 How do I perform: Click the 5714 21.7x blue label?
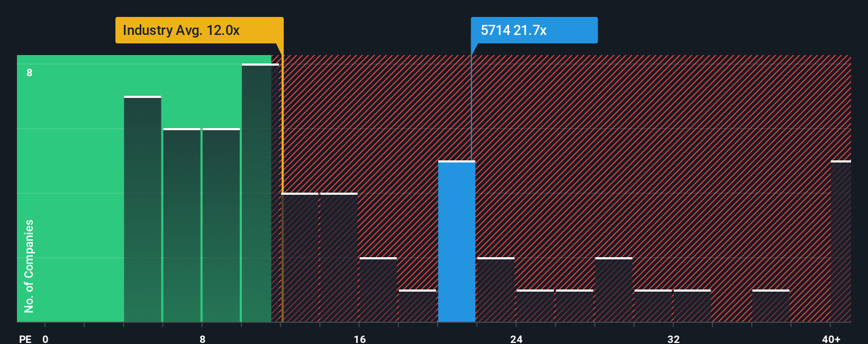[x=534, y=30]
